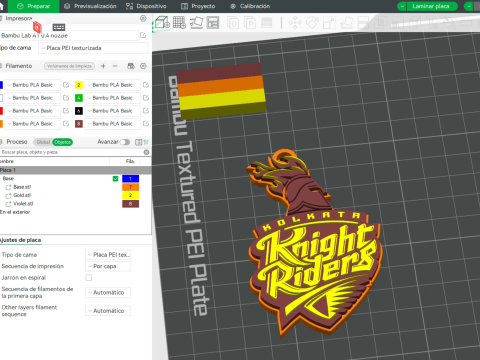Click the AMS filament sync icon
Viewport: 480px width, 360px height.
pos(131,66)
